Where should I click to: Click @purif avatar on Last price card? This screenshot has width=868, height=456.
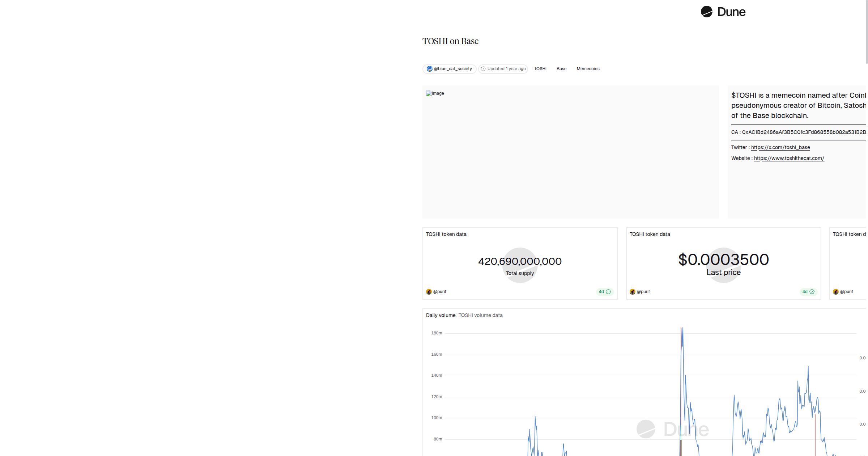pos(633,292)
